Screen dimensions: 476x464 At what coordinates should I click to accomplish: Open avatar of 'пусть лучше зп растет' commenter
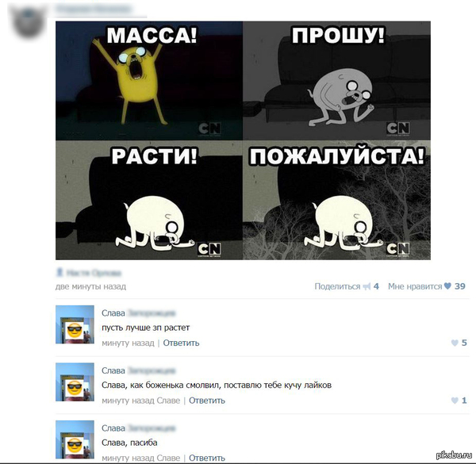tap(75, 324)
